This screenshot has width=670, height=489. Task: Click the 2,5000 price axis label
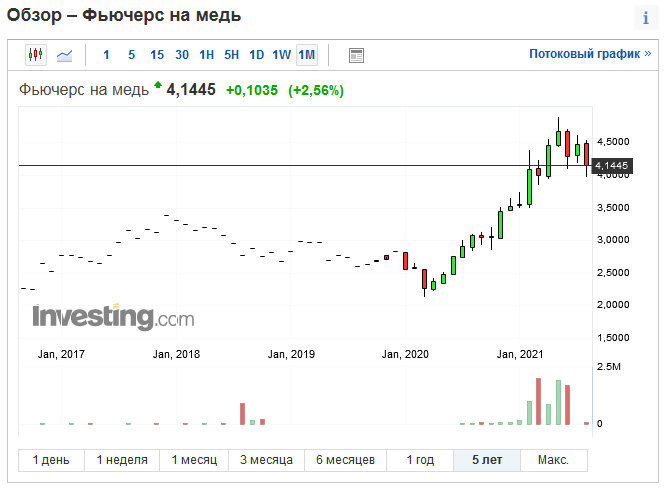click(613, 273)
